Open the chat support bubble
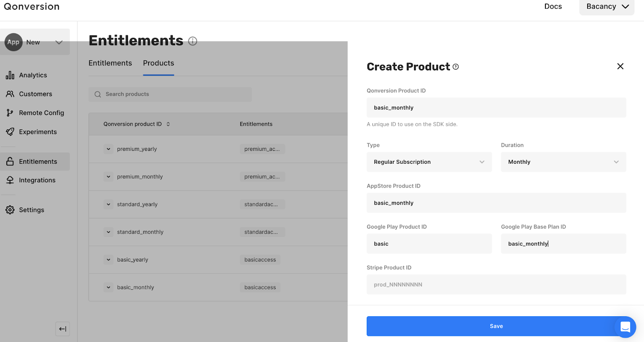The height and width of the screenshot is (342, 644). point(625,327)
